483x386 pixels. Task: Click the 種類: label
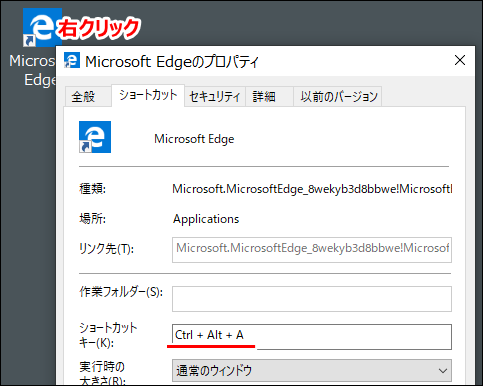(92, 189)
